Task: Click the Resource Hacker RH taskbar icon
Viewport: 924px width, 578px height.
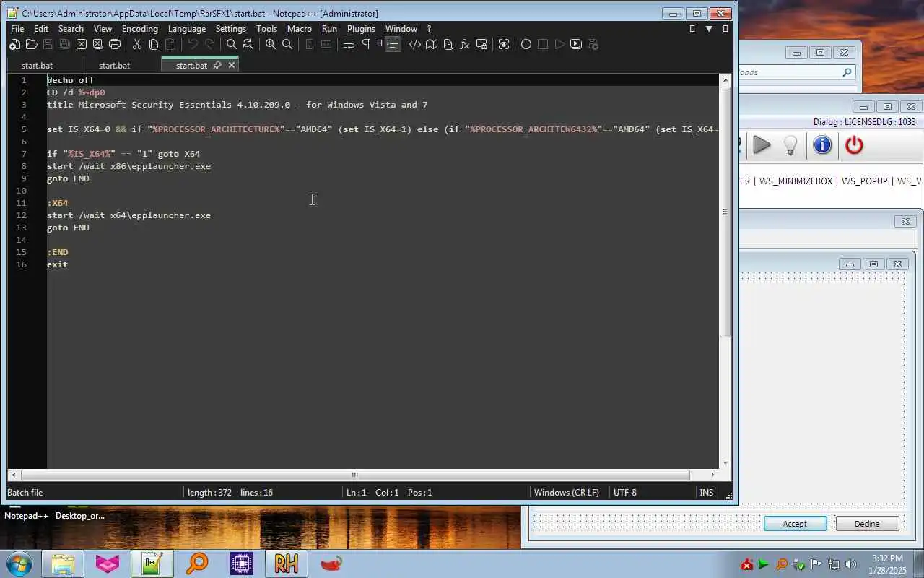Action: pyautogui.click(x=286, y=564)
